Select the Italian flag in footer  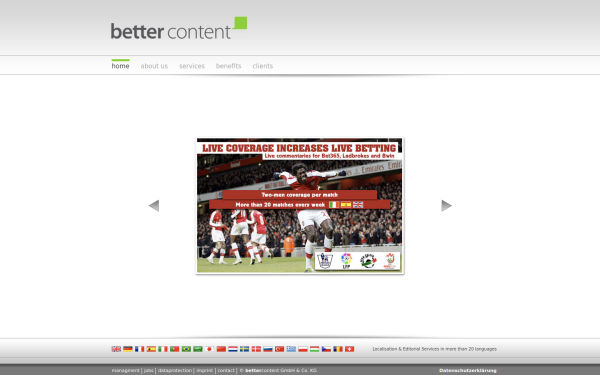pyautogui.click(x=163, y=349)
